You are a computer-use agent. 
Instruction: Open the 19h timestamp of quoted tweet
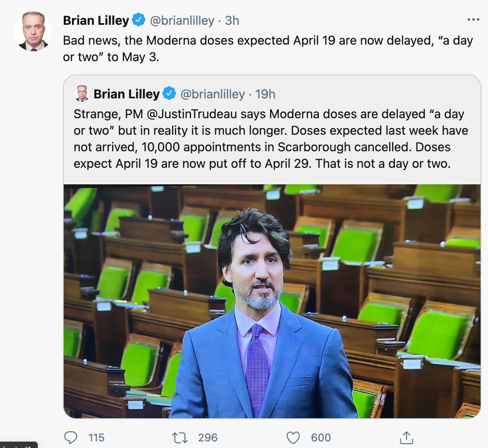click(265, 94)
